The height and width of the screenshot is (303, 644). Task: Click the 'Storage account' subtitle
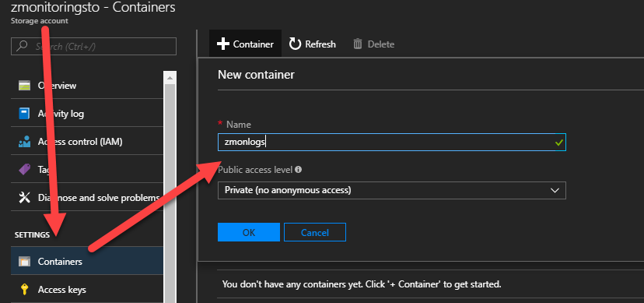click(x=40, y=20)
